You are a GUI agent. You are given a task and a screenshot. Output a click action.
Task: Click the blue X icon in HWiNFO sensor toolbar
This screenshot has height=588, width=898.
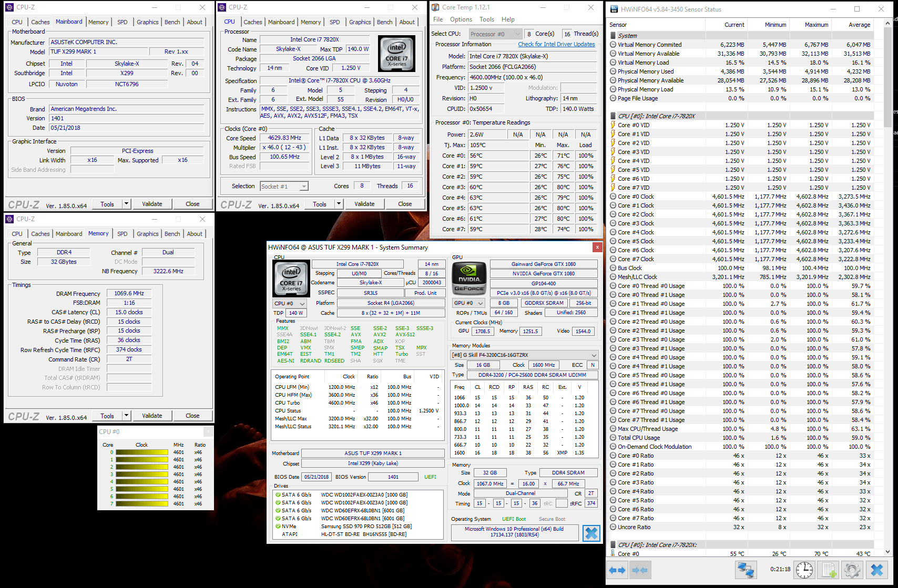click(x=876, y=570)
